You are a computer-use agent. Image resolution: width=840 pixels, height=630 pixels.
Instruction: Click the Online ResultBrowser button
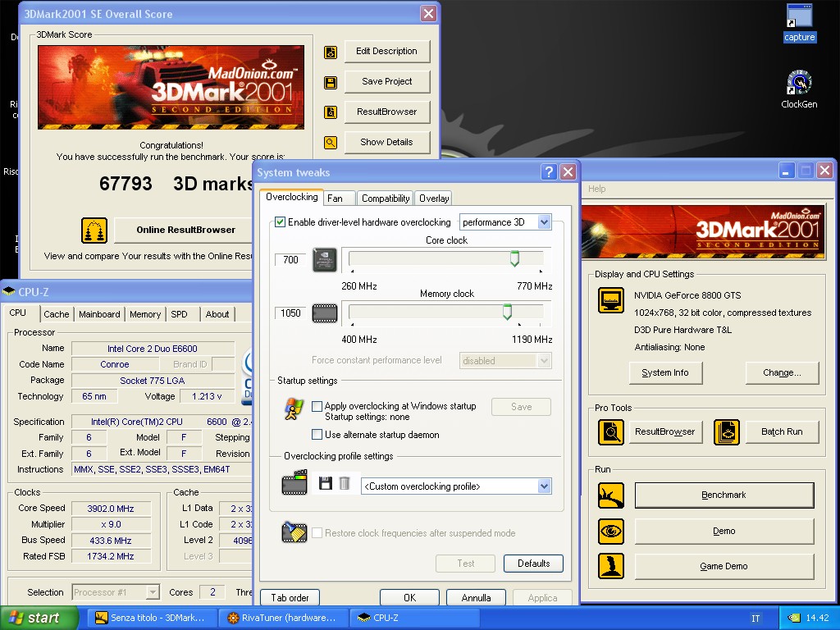185,230
